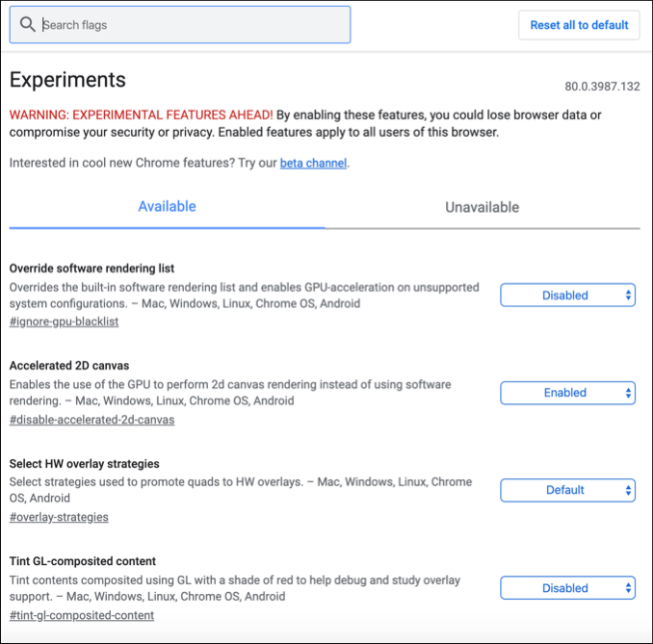Click the #ignore-gpu-blacklist anchor link

tap(64, 322)
